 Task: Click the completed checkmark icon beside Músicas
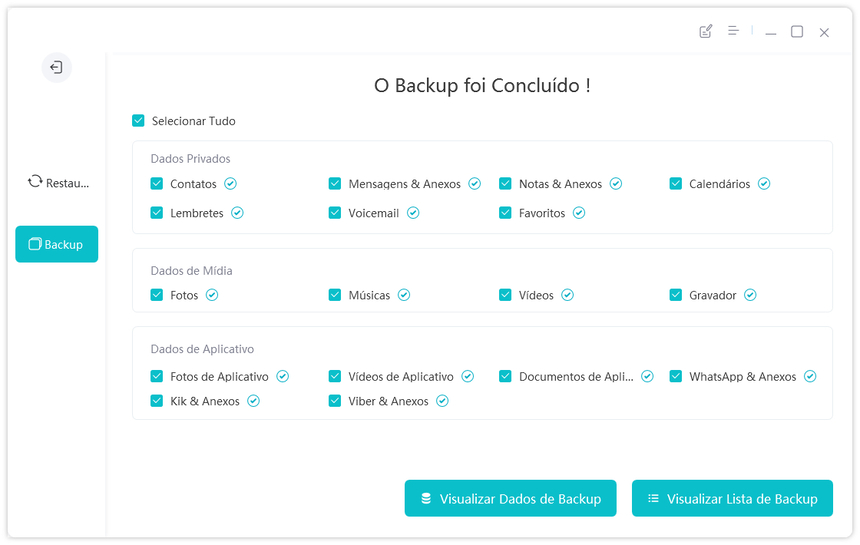coord(404,295)
